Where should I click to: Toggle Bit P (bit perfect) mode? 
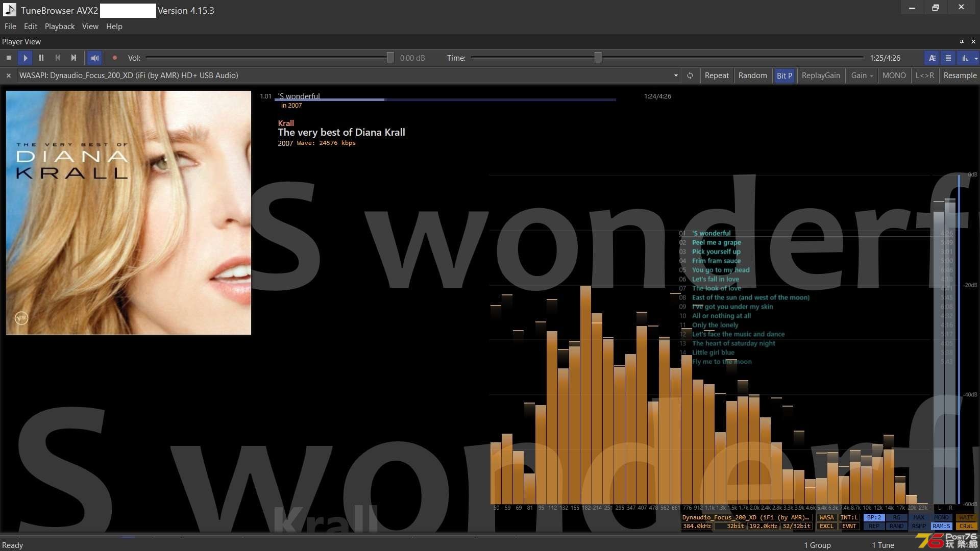pos(784,76)
